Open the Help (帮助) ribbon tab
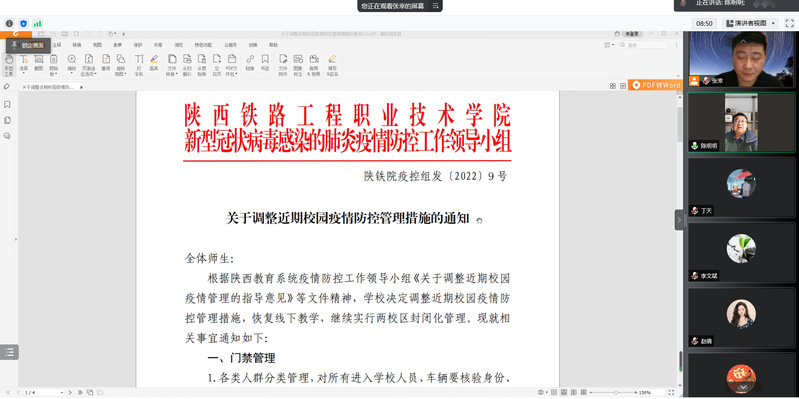 274,45
